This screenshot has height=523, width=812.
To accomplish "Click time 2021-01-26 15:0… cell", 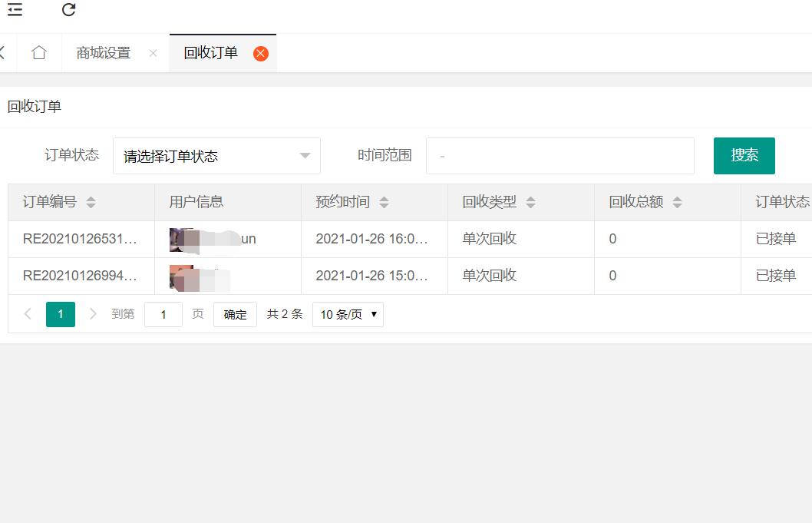I will click(371, 275).
